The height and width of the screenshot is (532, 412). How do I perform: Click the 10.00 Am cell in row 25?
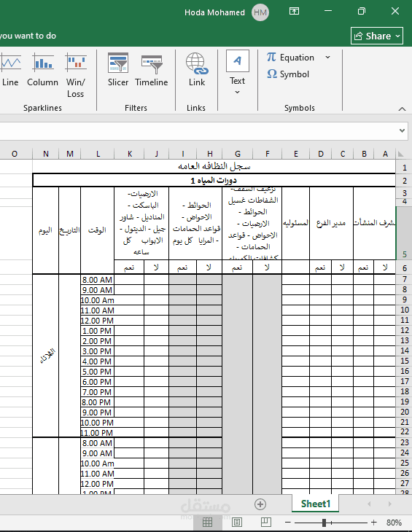(98, 463)
